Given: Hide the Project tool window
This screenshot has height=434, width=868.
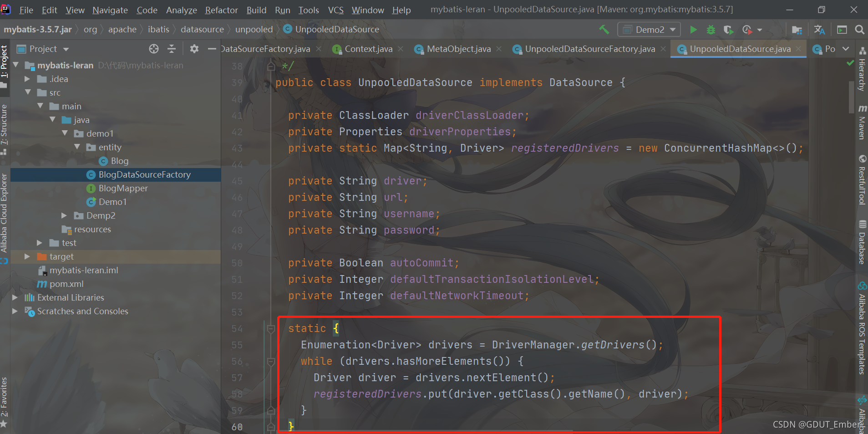Looking at the screenshot, I should click(x=212, y=49).
